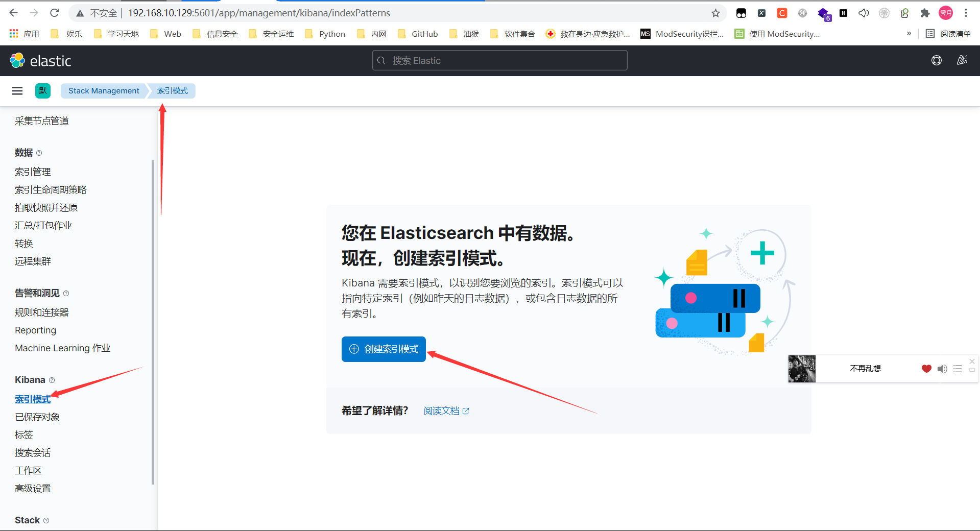The image size is (980, 531).
Task: Select 索引管理 in the sidebar
Action: [33, 172]
